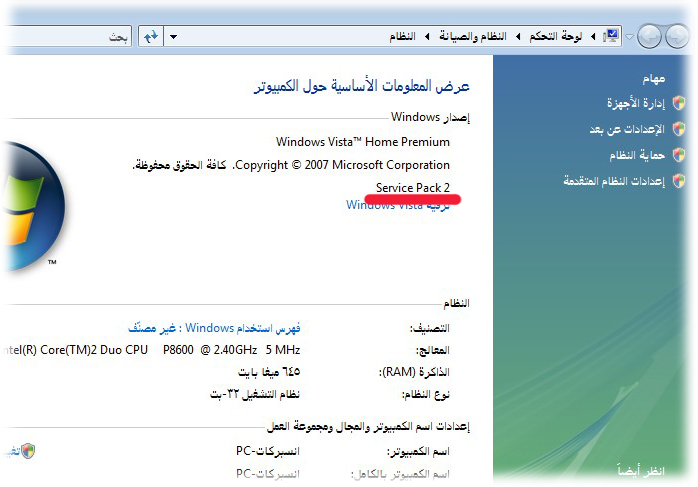
Task: Click shield icon next to حماية النظام
Action: [679, 155]
